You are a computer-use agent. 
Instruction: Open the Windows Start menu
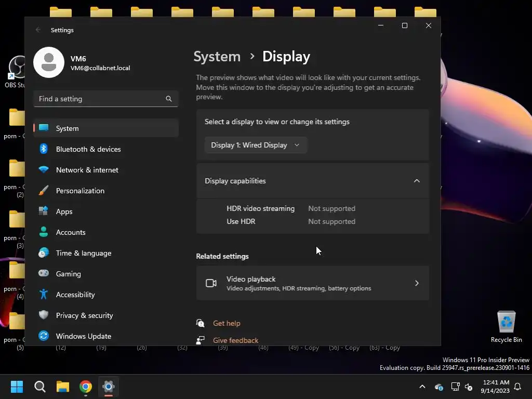point(17,387)
